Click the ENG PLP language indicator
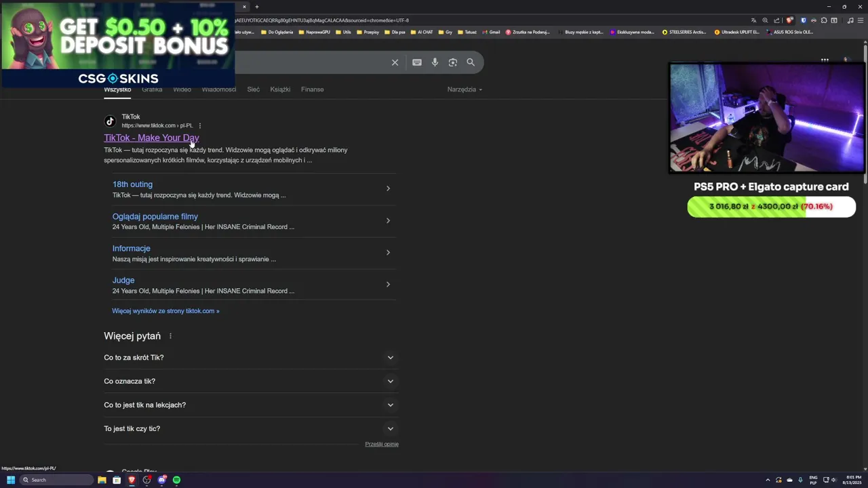This screenshot has height=488, width=868. tap(813, 480)
